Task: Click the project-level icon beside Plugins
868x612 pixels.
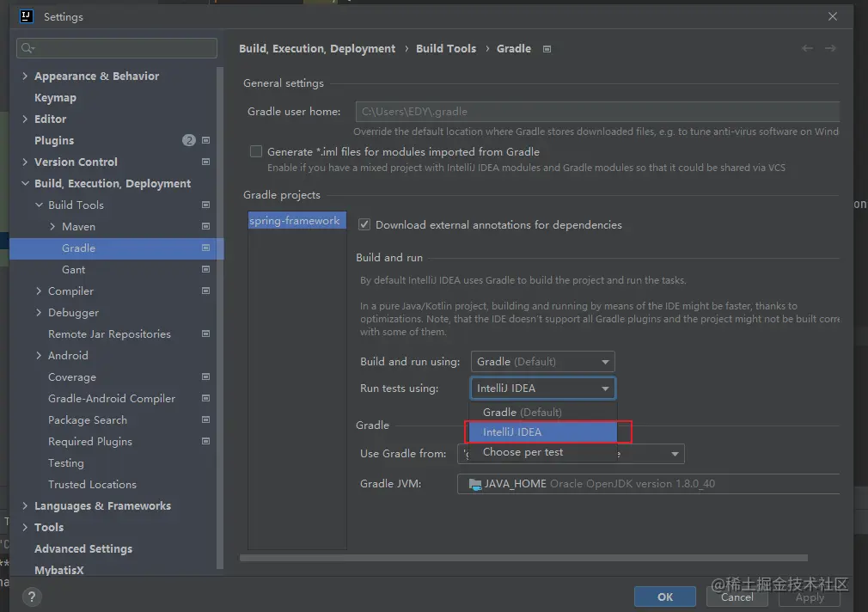Action: [206, 140]
